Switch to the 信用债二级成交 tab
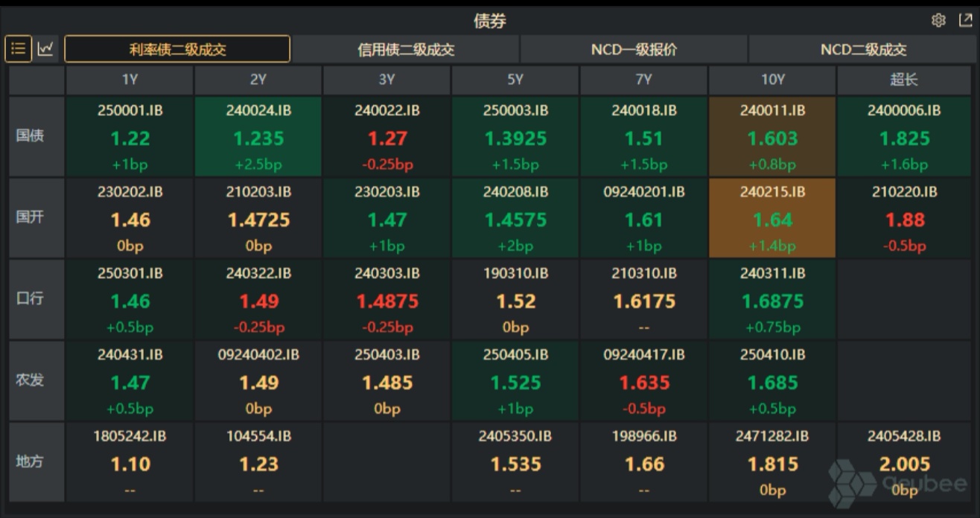 pyautogui.click(x=406, y=48)
